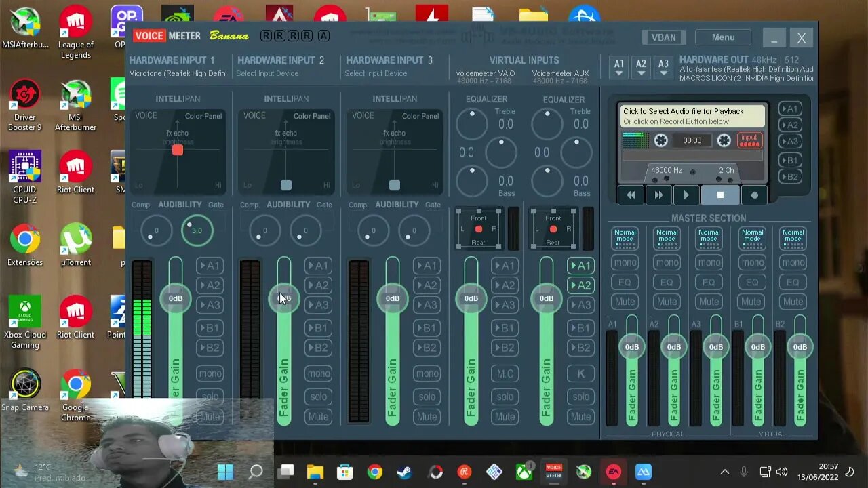Mute the A1 master bus
The height and width of the screenshot is (488, 868).
pyautogui.click(x=625, y=302)
